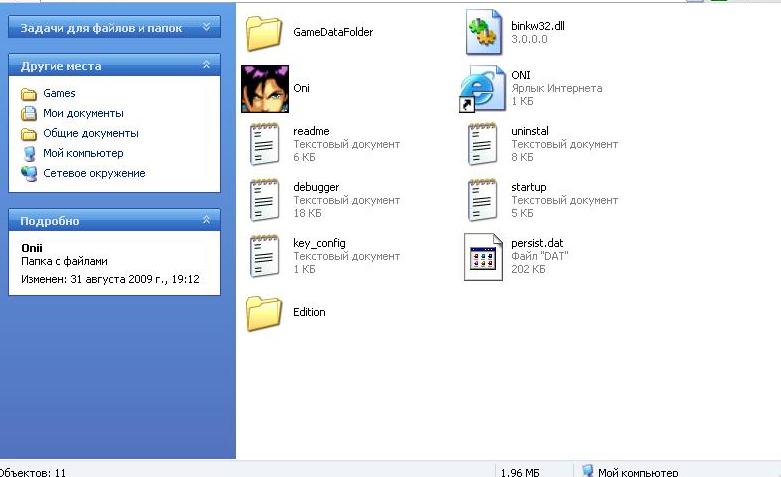Go to the Games folder link
The width and height of the screenshot is (781, 477).
click(58, 93)
